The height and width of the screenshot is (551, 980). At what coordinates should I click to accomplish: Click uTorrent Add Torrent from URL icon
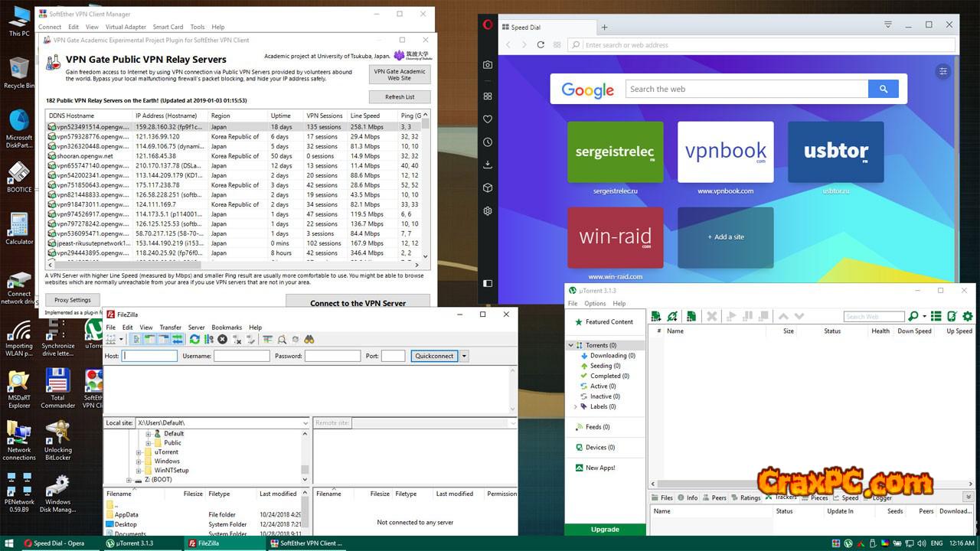click(672, 316)
